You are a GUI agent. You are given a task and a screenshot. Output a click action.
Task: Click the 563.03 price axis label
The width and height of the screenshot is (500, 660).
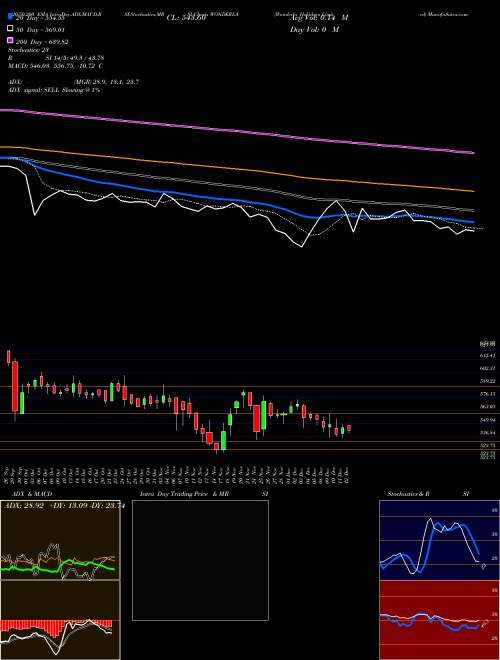[x=487, y=407]
